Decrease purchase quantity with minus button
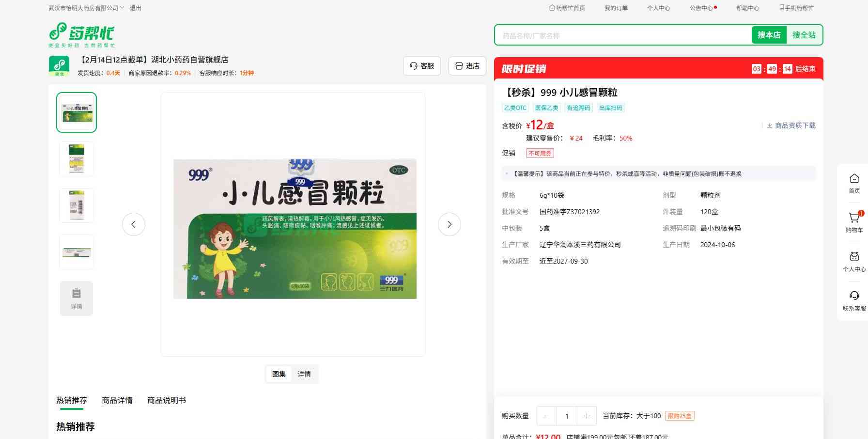 (x=546, y=416)
